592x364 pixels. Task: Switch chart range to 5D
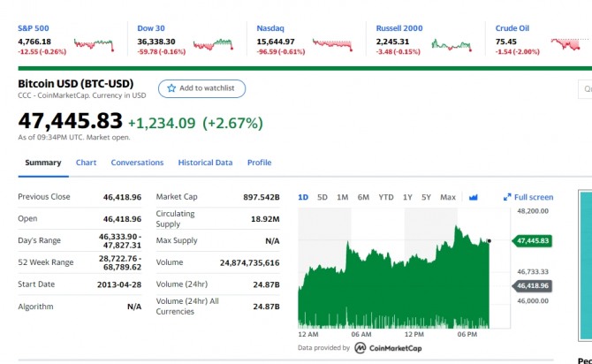pyautogui.click(x=323, y=197)
